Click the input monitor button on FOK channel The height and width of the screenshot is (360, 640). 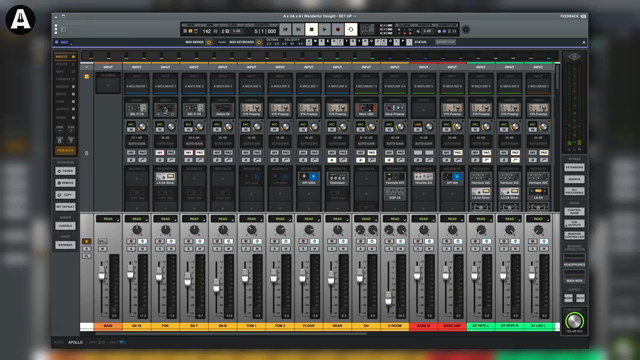click(171, 241)
